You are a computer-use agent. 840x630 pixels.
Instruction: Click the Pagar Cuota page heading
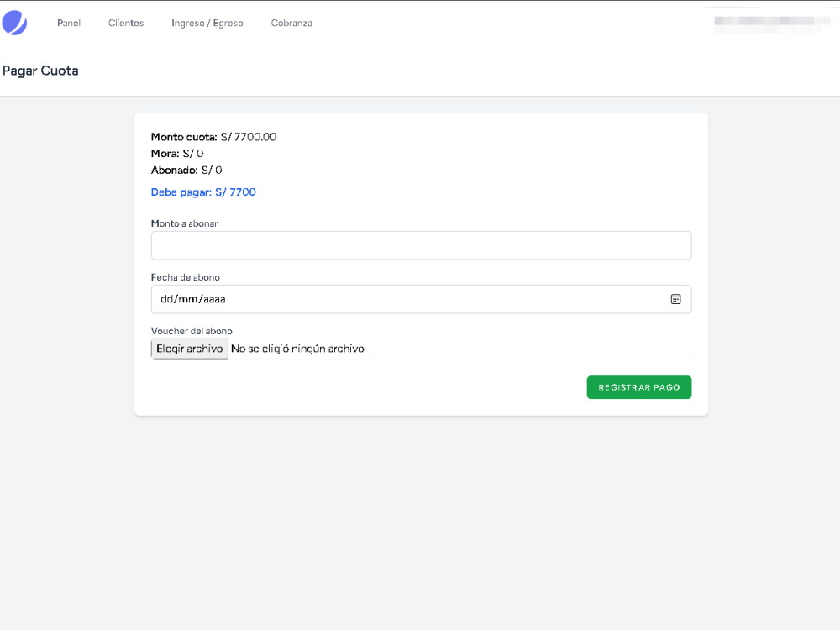coord(40,71)
